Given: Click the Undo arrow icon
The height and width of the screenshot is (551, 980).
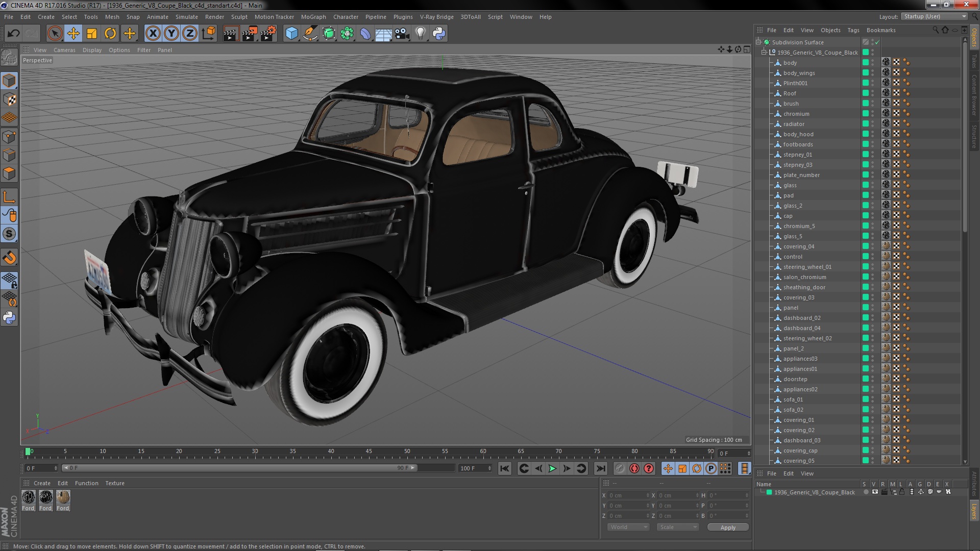Looking at the screenshot, I should (x=14, y=34).
